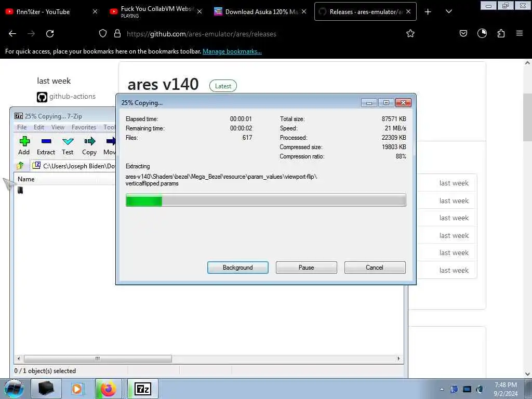
Task: Click the browser page vertical scrollbar
Action: pos(527,117)
